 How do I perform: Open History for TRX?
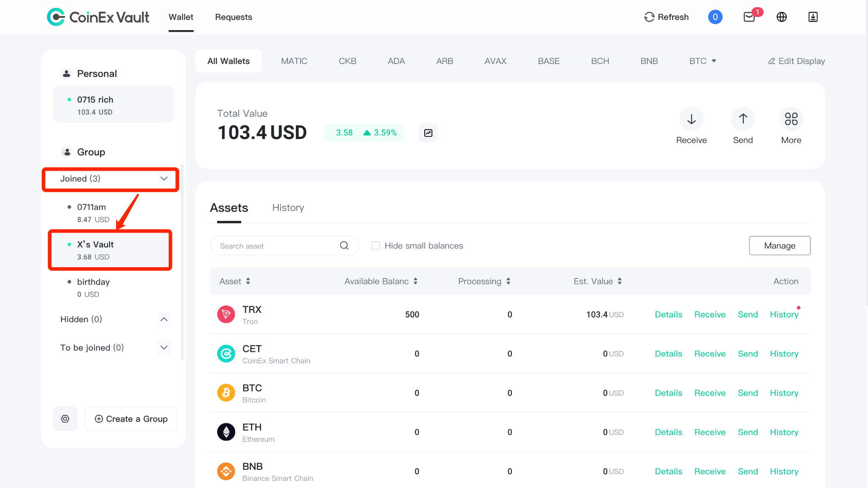(784, 315)
